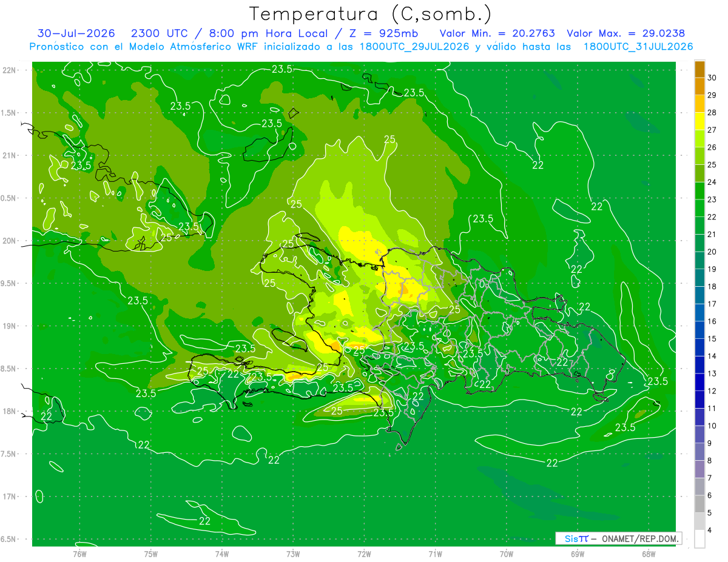
Task: Click 'Valor Min. = 20.2763' reading
Action: click(x=498, y=33)
